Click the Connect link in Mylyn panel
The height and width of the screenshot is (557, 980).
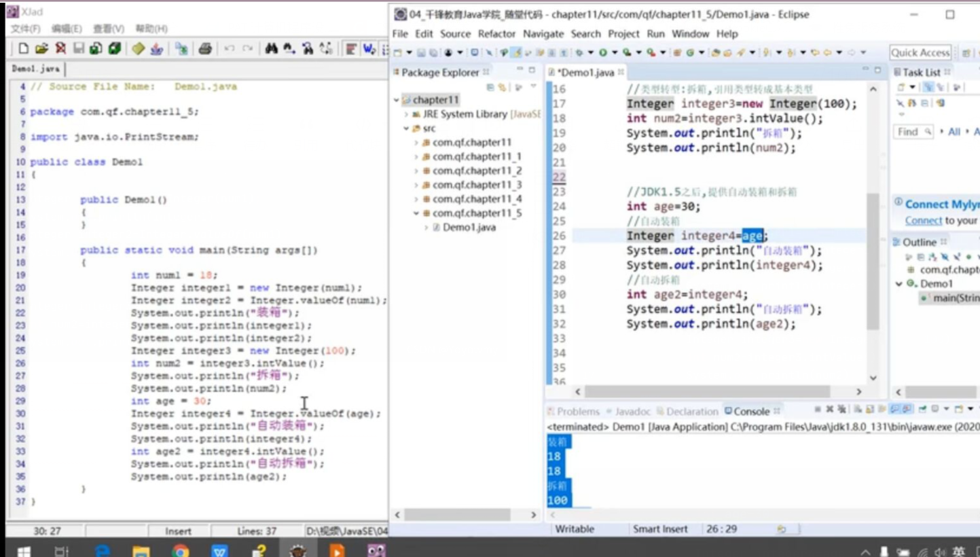[x=923, y=221]
